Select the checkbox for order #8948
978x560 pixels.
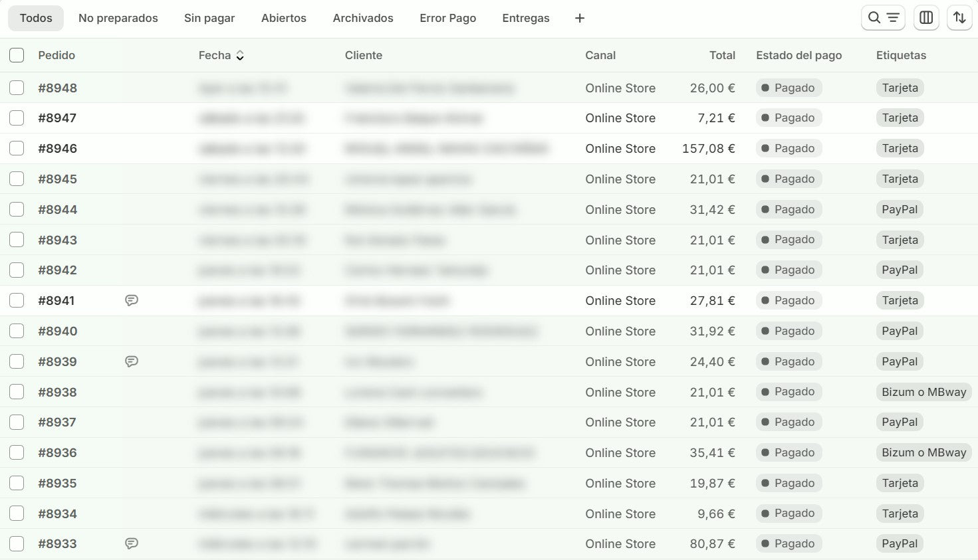[x=17, y=88]
